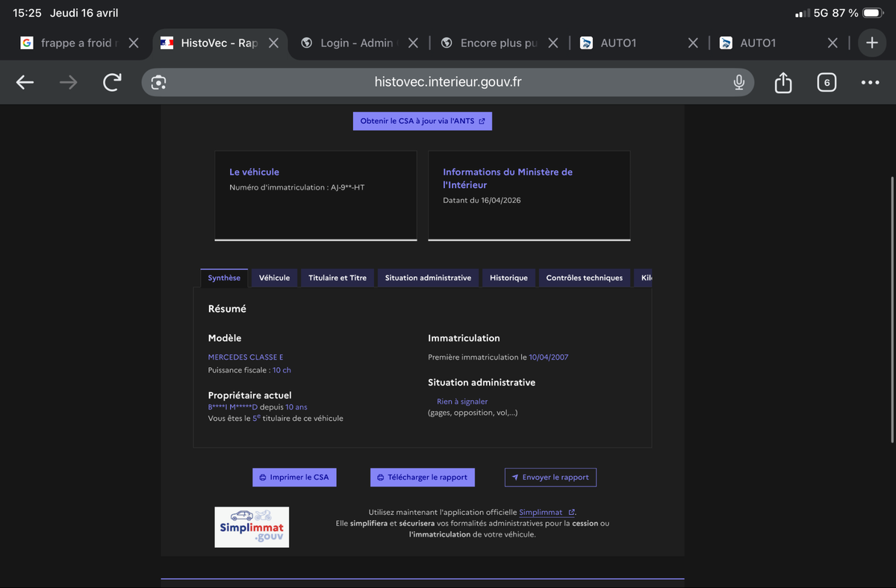
Task: Open the "Situation administrative" tab
Action: 428,278
